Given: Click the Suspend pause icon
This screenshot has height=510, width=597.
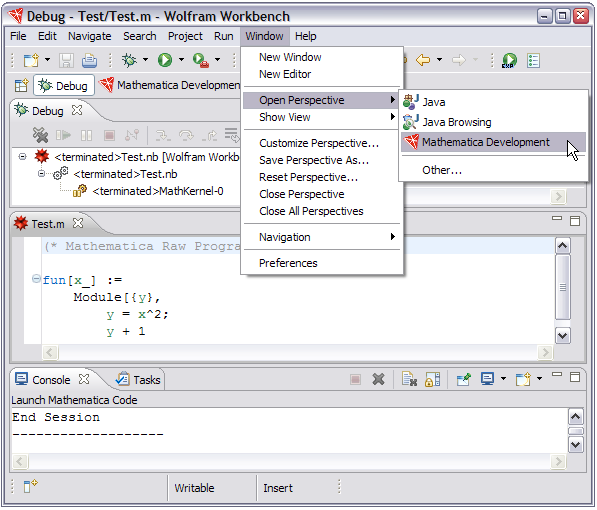Looking at the screenshot, I should 86,135.
